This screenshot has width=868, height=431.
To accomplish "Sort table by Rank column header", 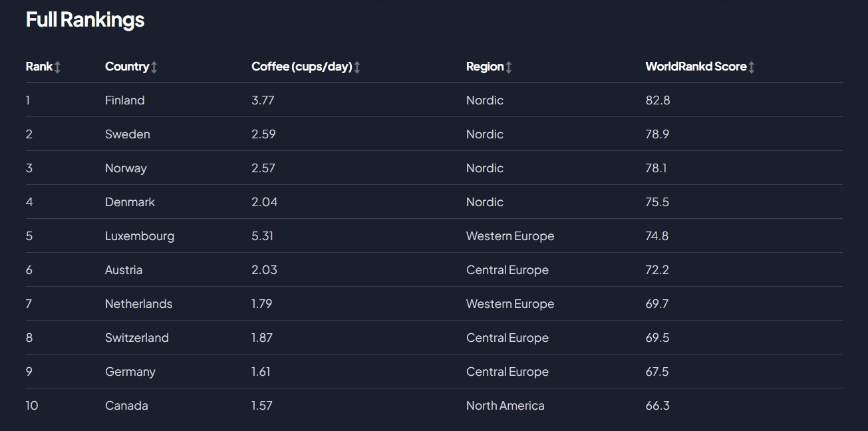I will 39,67.
